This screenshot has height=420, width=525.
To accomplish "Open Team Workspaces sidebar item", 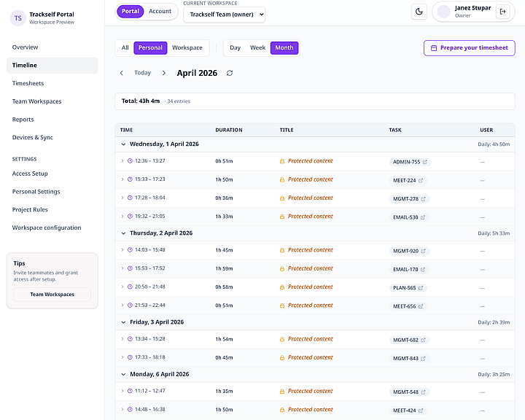I will pyautogui.click(x=52, y=101).
